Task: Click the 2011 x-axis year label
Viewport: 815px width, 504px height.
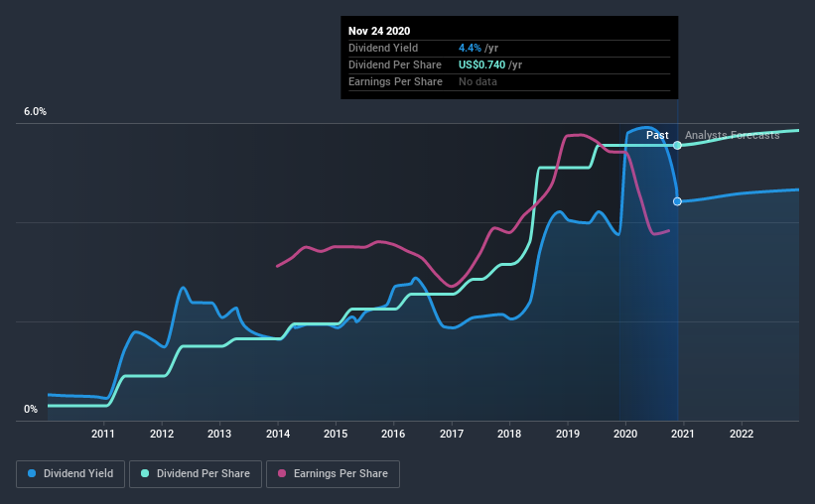Action: 103,434
